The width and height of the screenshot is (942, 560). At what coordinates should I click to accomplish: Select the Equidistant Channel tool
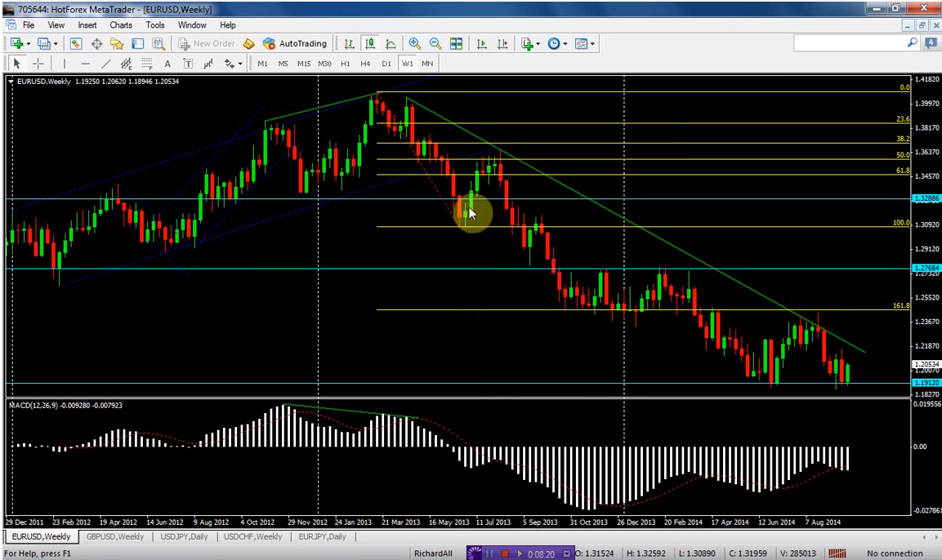coord(126,63)
